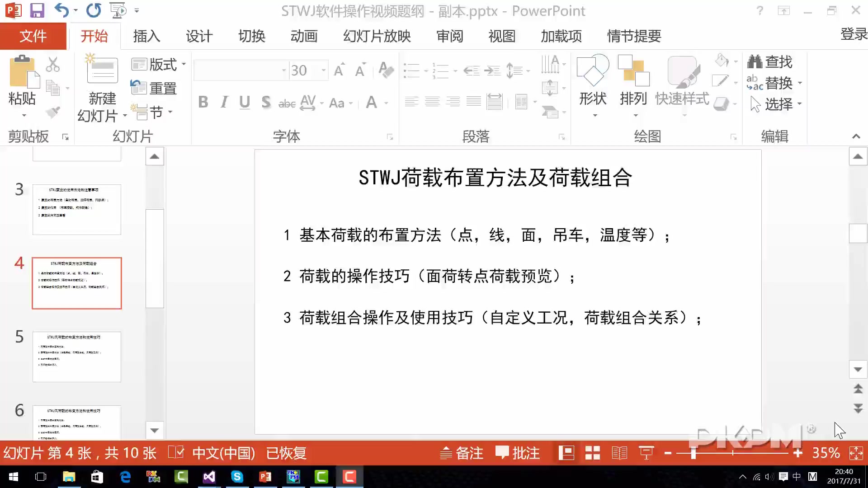Toggle Underline formatting

[x=245, y=103]
